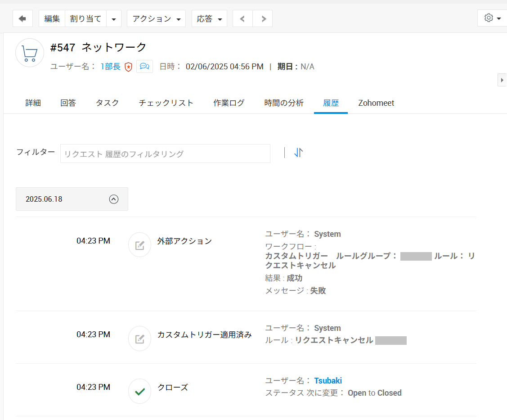The width and height of the screenshot is (507, 420).
Task: Open the Tsubaki user link
Action: [328, 381]
